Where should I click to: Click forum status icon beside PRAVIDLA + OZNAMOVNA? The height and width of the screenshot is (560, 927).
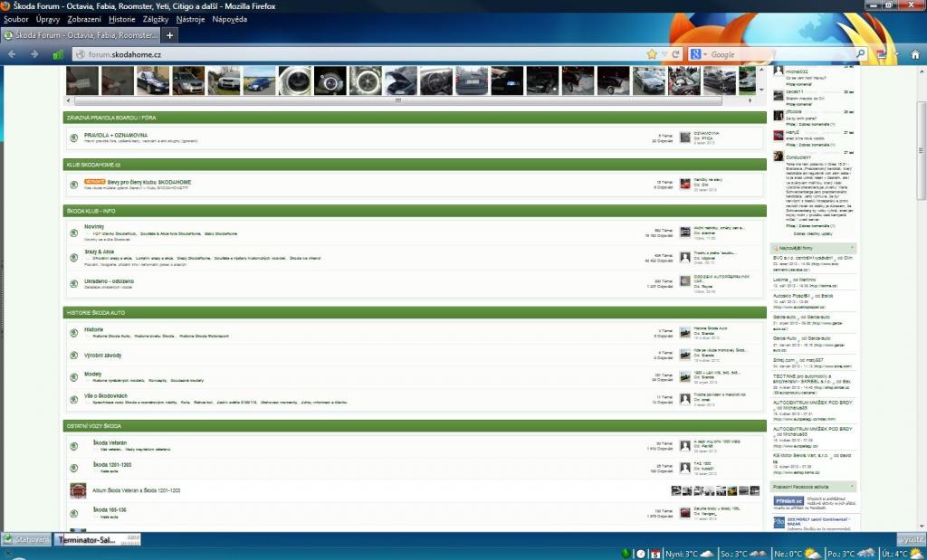[74, 138]
